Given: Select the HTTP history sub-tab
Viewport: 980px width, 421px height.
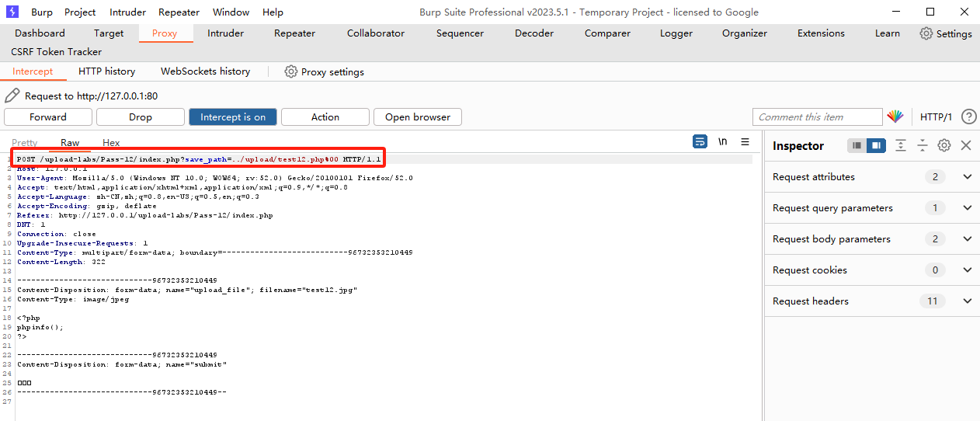Looking at the screenshot, I should [106, 71].
